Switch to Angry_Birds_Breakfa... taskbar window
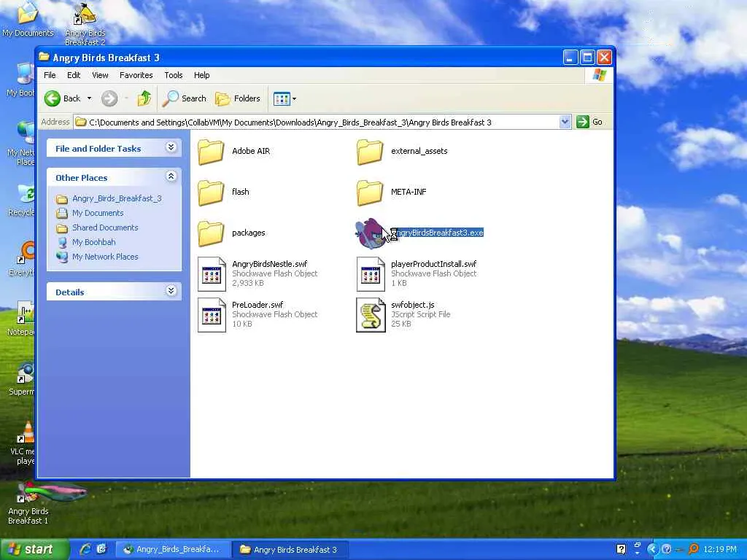747x560 pixels. point(173,550)
